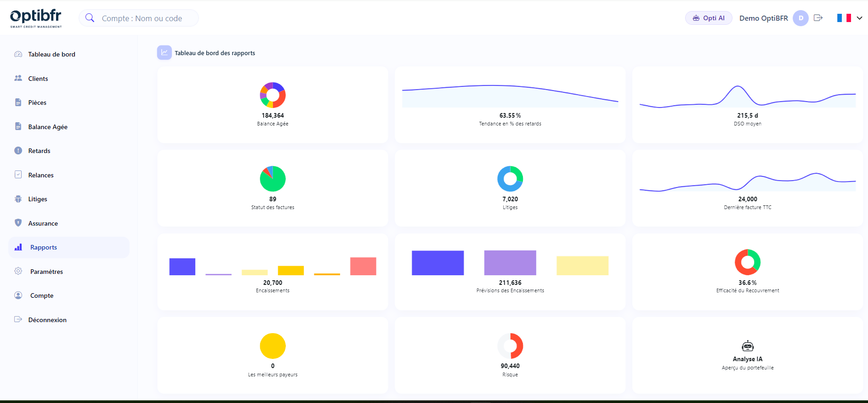Open the Analyse IA robot icon card
The image size is (868, 403).
point(748,346)
